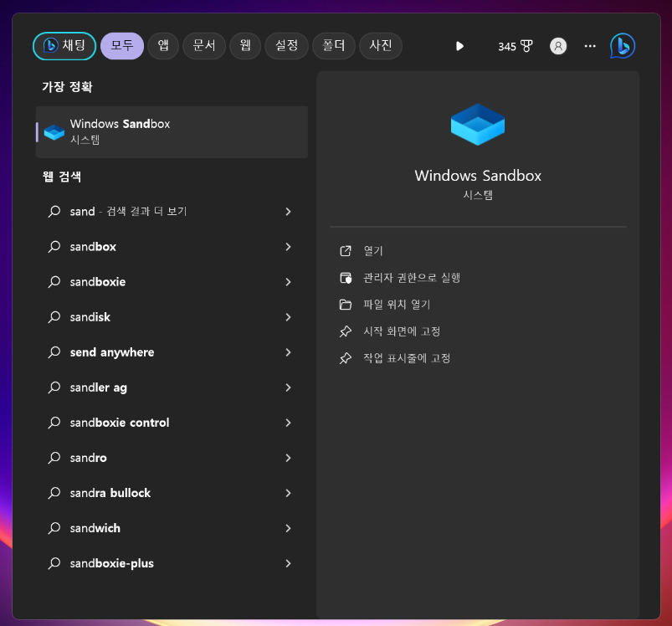Click the search icon beside send anywhere
This screenshot has width=672, height=626.
[54, 352]
